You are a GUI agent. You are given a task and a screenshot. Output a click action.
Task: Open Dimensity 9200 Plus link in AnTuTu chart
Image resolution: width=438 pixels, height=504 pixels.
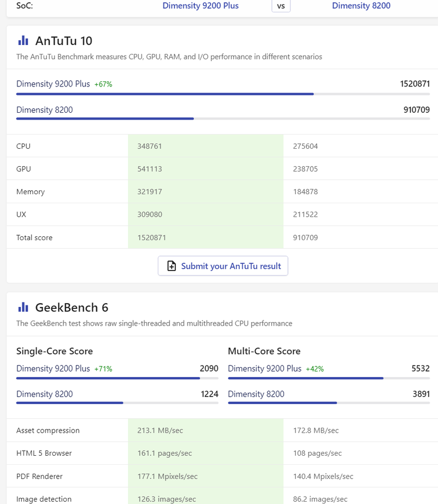pos(53,84)
